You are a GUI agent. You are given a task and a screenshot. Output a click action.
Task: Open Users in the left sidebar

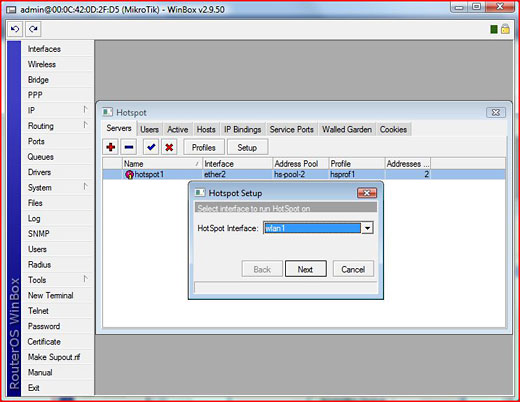click(37, 249)
